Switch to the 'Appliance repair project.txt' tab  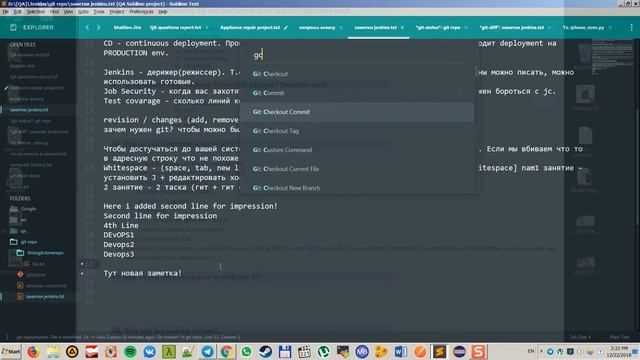(250, 27)
